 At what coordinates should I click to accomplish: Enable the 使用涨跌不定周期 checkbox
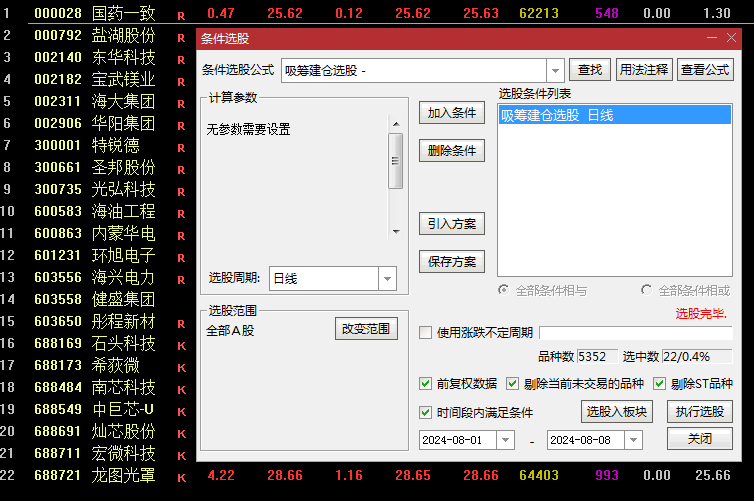click(x=425, y=332)
